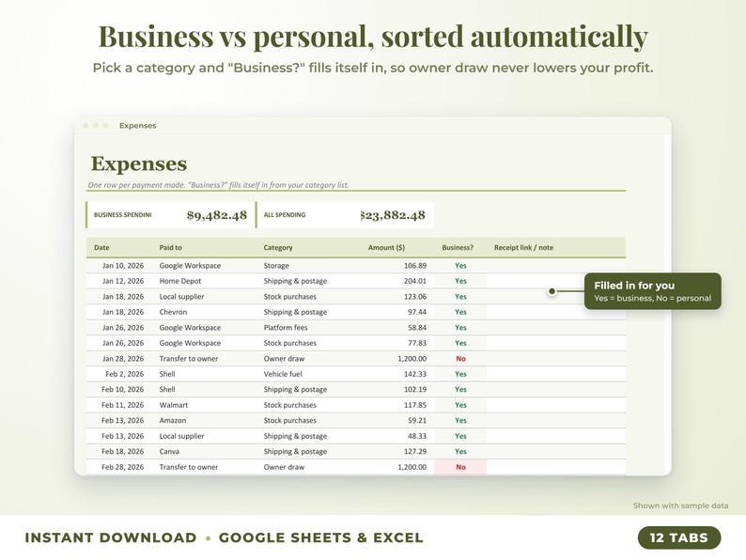Click the Filled in for you callout
This screenshot has height=560, width=746.
653,291
